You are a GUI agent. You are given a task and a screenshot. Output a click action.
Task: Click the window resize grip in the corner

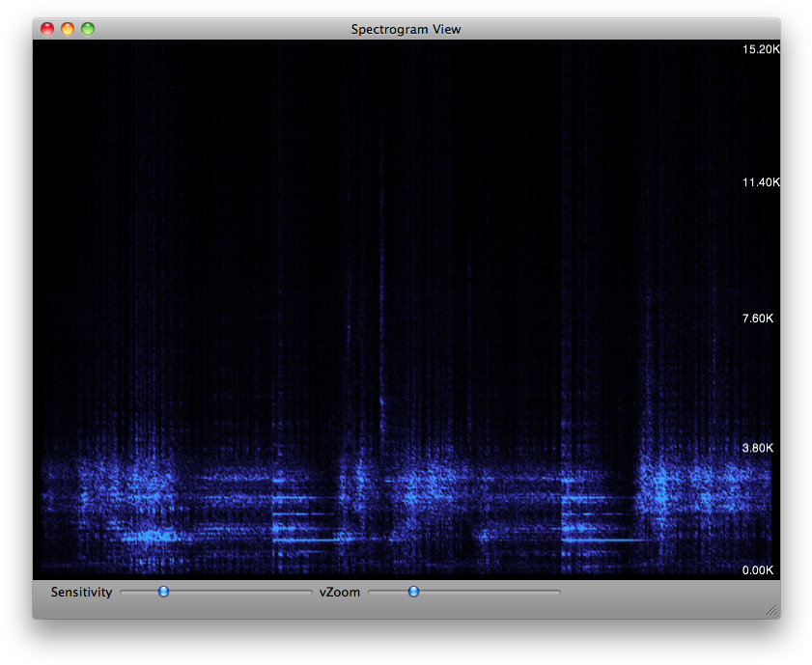[771, 610]
